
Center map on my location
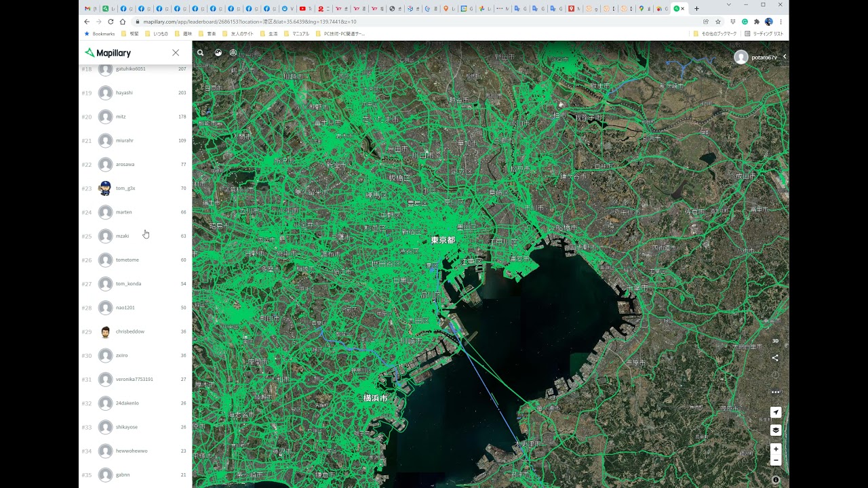click(776, 412)
